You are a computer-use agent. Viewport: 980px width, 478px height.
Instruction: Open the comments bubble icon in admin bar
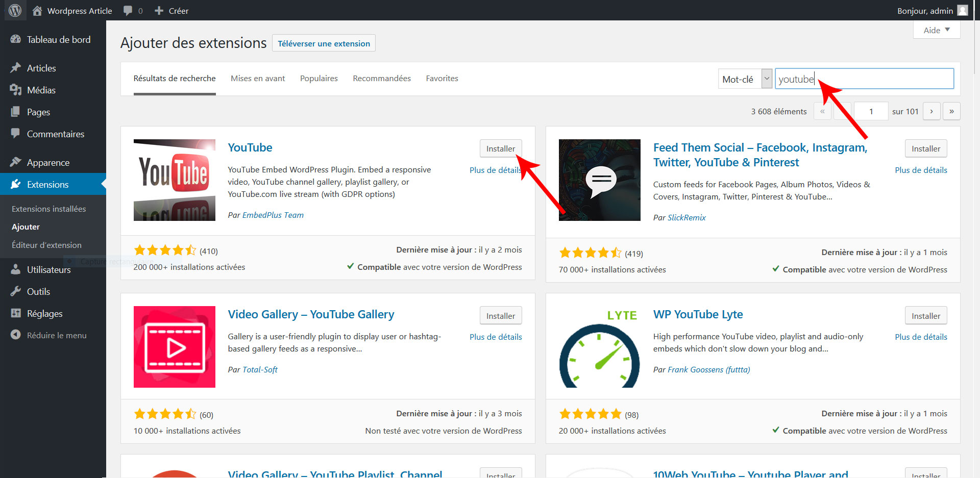(x=128, y=11)
